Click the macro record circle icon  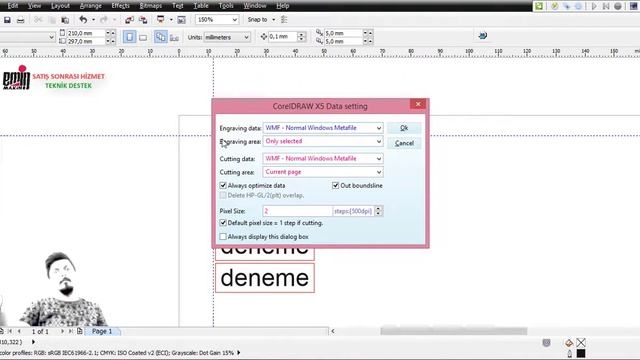618,6
